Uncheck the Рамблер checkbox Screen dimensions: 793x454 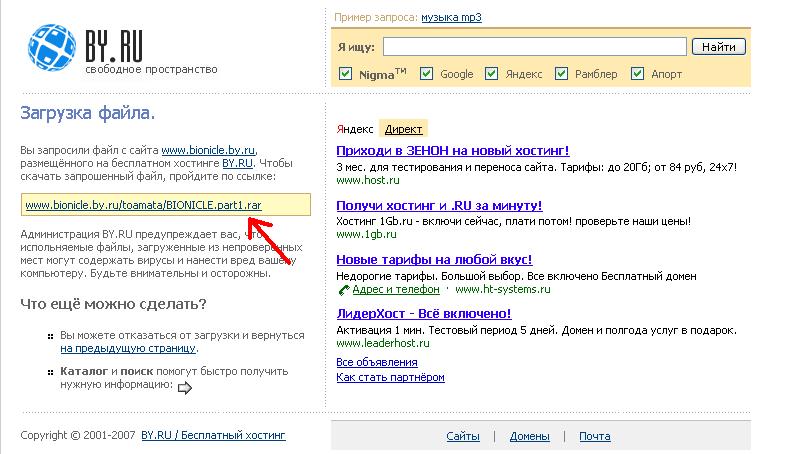[x=561, y=74]
